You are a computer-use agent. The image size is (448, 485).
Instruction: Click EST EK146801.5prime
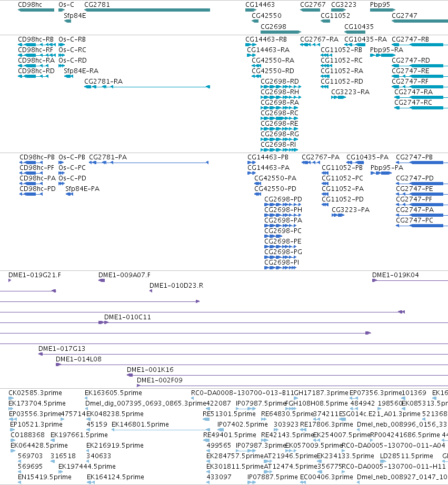[x=140, y=425]
